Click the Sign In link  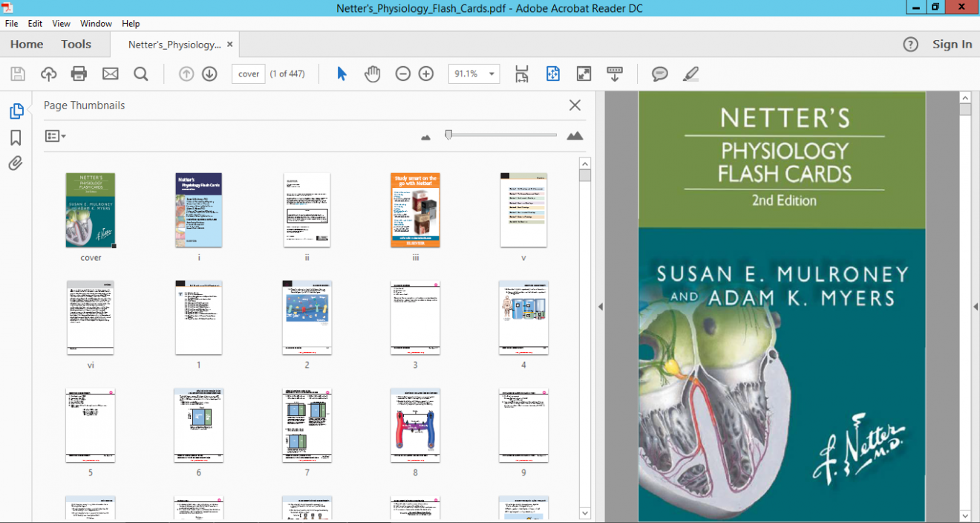tap(952, 44)
